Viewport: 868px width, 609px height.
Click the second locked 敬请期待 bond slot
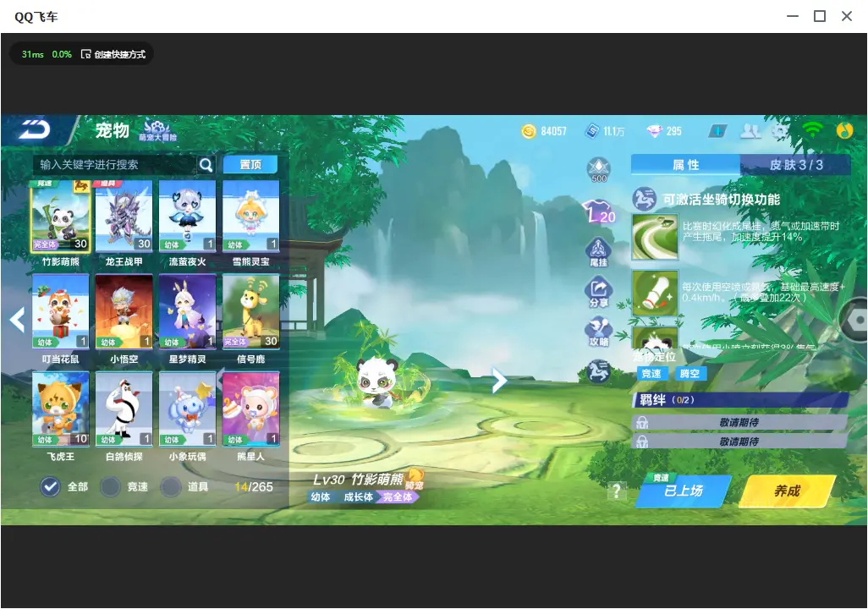coord(739,442)
